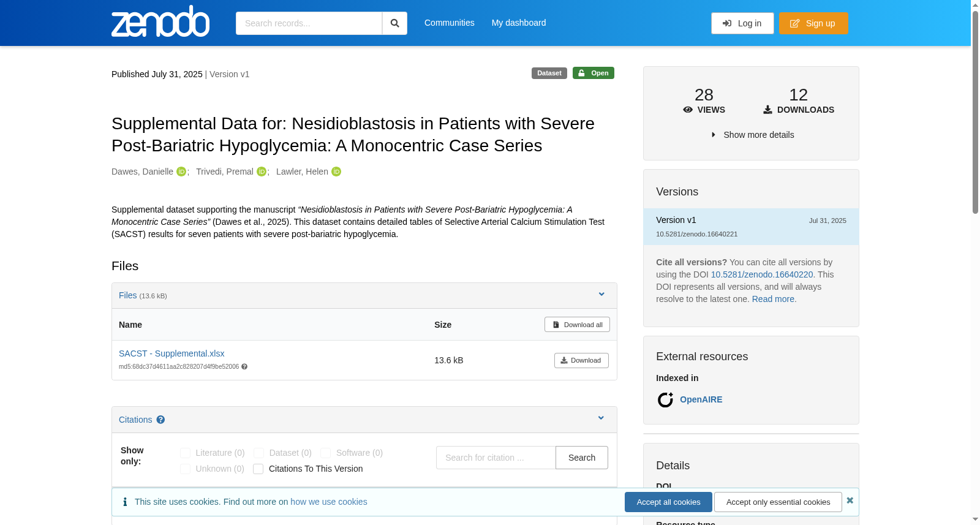
Task: Dismiss the cookie banner with X icon
Action: (850, 500)
